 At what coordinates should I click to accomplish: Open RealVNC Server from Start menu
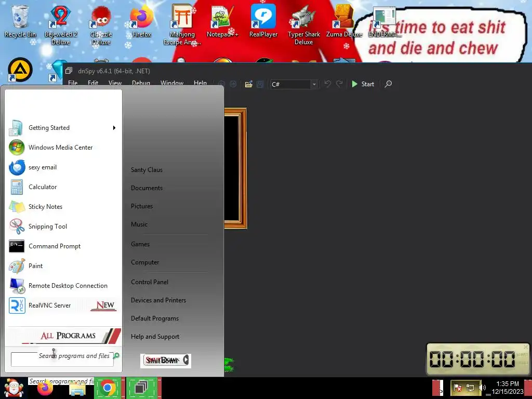[63, 305]
